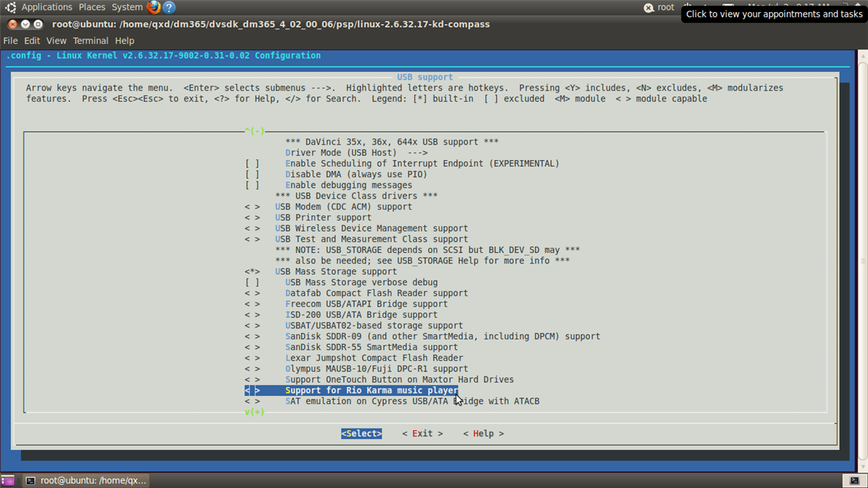Viewport: 868px width, 488px height.
Task: Click root@ubuntu terminal taskbar button
Action: point(85,480)
